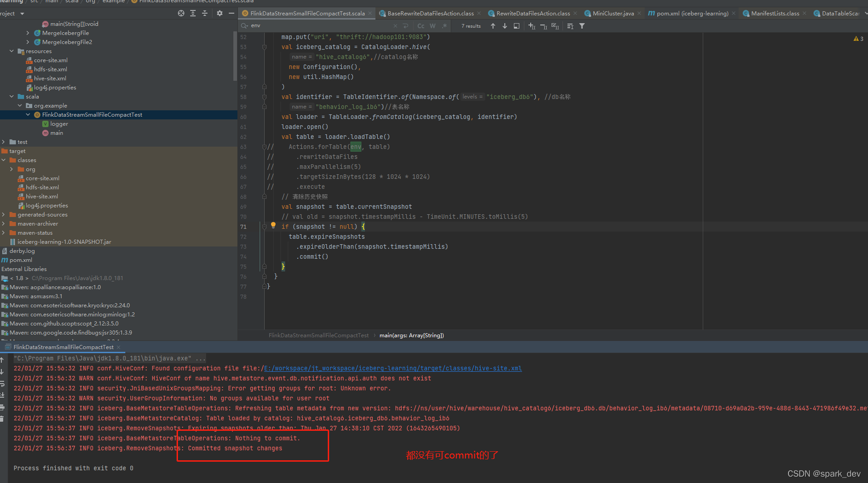Image resolution: width=868 pixels, height=483 pixels.
Task: Open the hive-site.xml link in console
Action: pos(393,368)
